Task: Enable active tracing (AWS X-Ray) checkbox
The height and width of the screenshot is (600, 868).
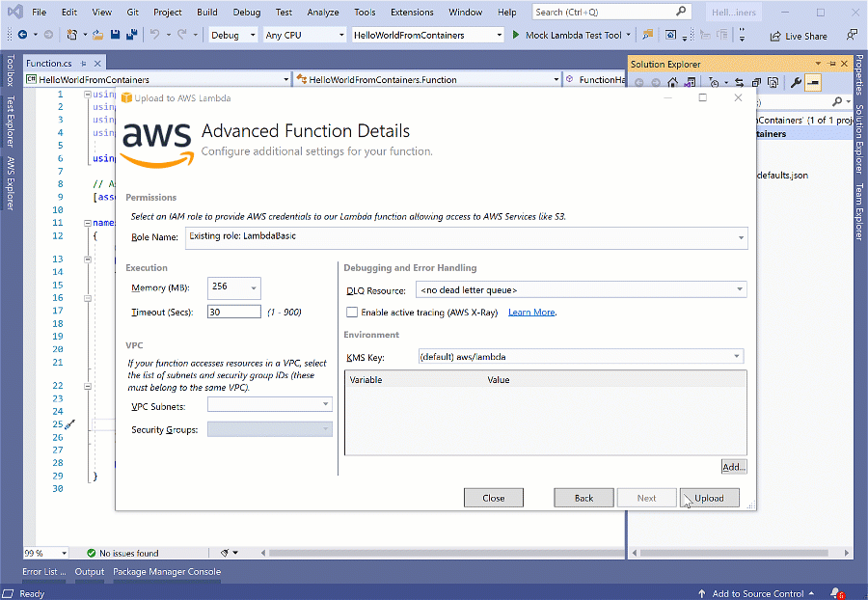Action: (351, 313)
